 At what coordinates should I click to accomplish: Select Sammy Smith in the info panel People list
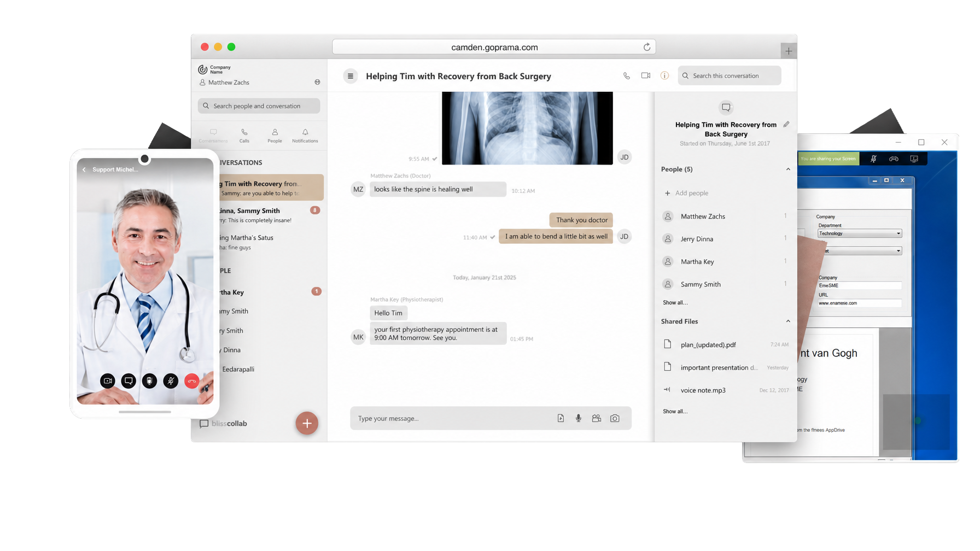tap(725, 284)
